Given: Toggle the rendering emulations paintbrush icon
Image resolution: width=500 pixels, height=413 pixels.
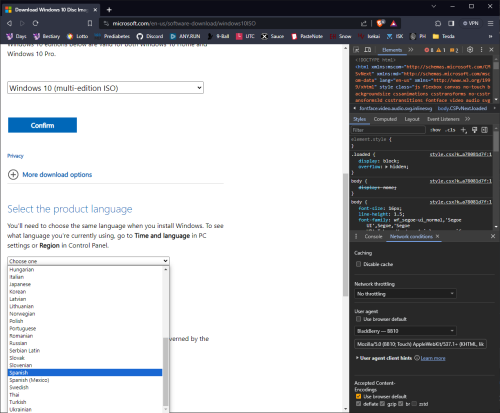Looking at the screenshot, I should 474,130.
